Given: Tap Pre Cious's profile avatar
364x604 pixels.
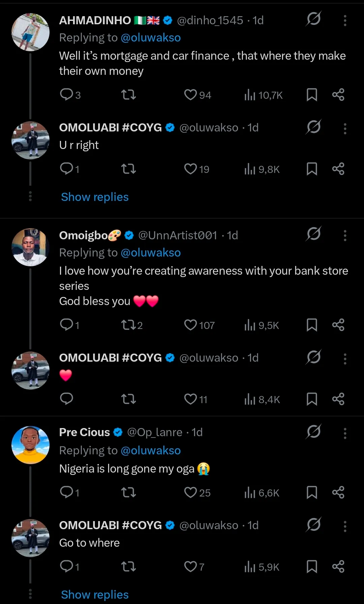Looking at the screenshot, I should click(x=30, y=445).
